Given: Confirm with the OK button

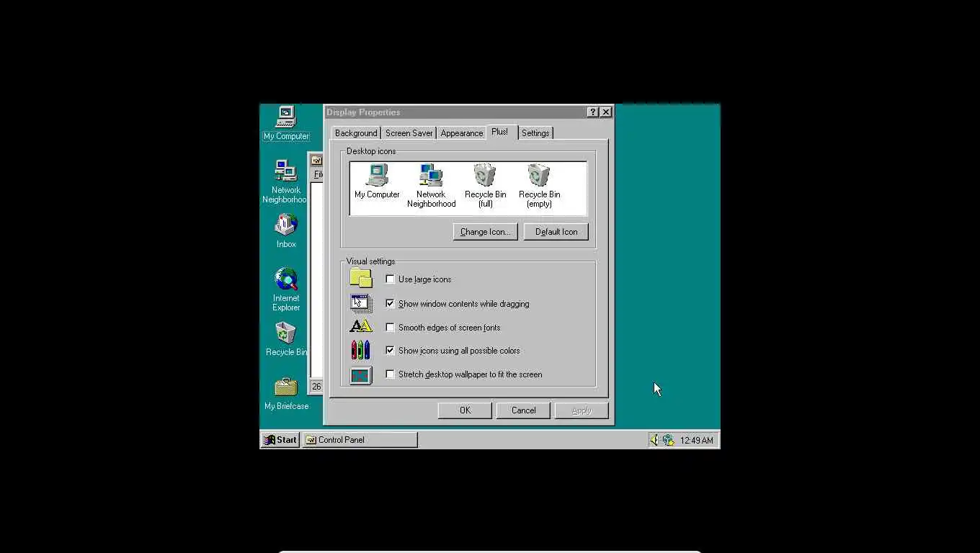Looking at the screenshot, I should (x=465, y=410).
